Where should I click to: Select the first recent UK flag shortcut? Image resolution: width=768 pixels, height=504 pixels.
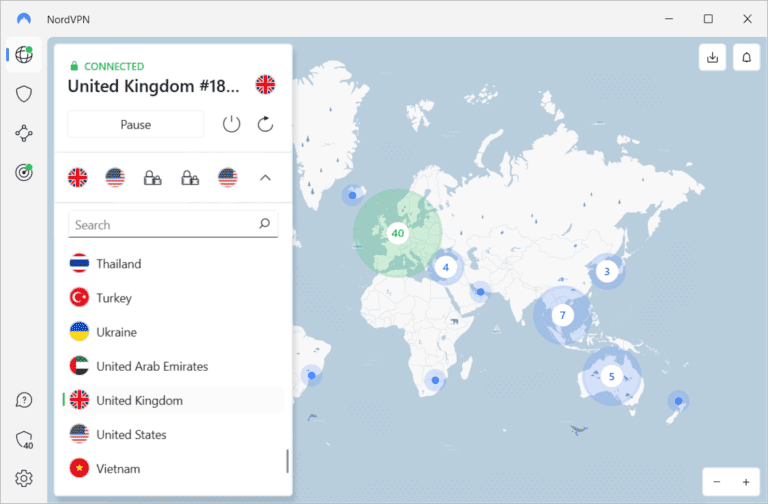point(78,178)
